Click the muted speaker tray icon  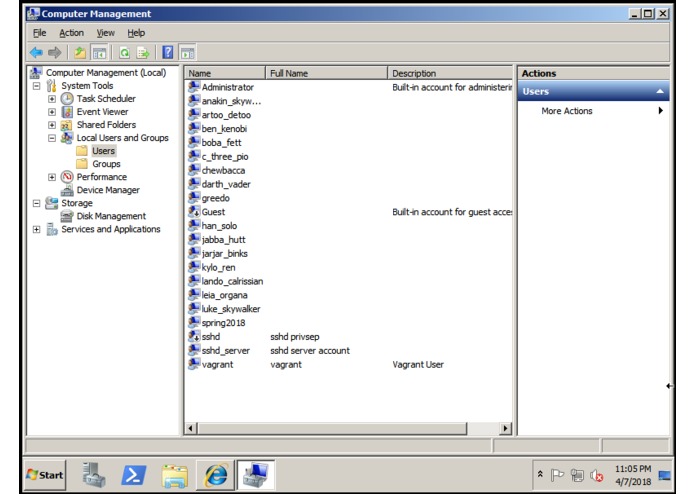[597, 476]
